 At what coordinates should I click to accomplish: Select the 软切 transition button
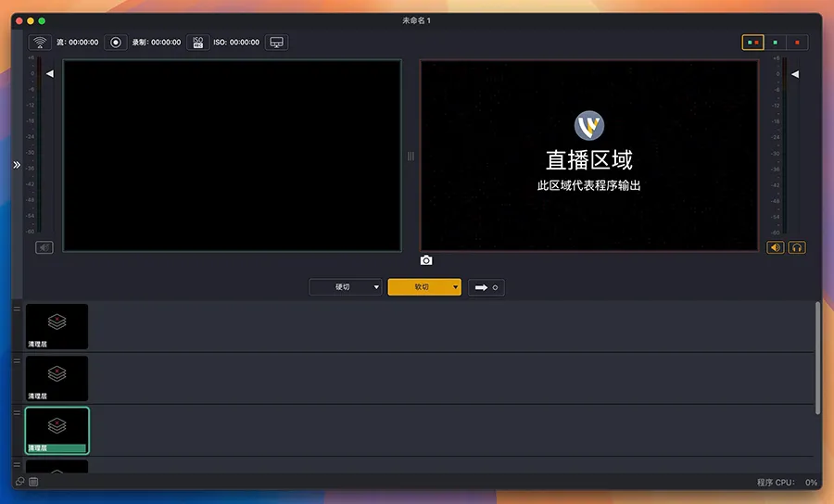[420, 287]
